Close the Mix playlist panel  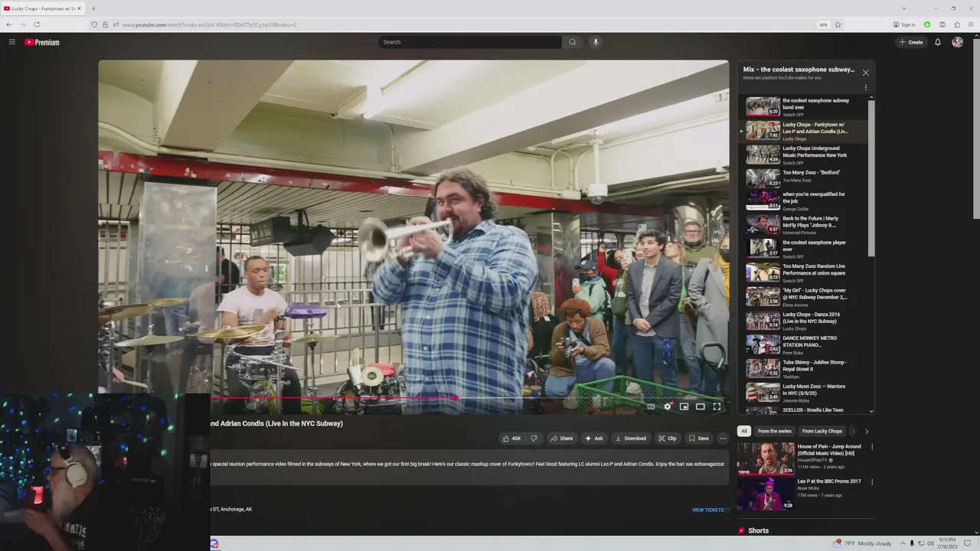point(865,73)
